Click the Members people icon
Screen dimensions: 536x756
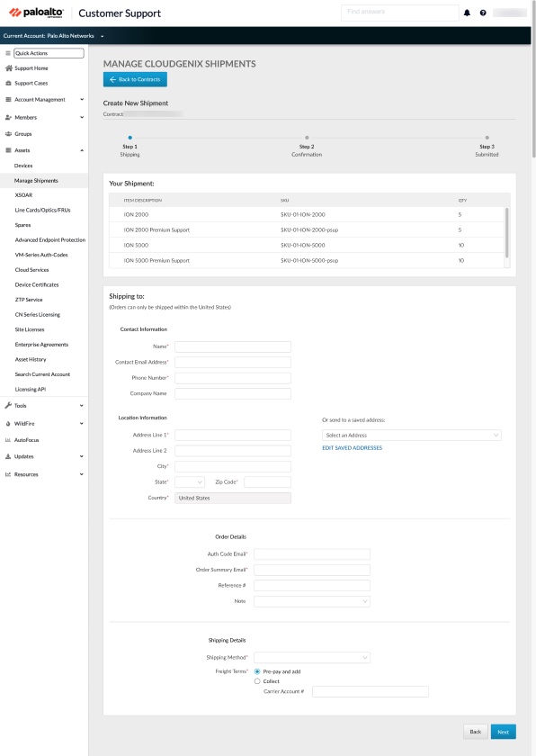pyautogui.click(x=8, y=117)
